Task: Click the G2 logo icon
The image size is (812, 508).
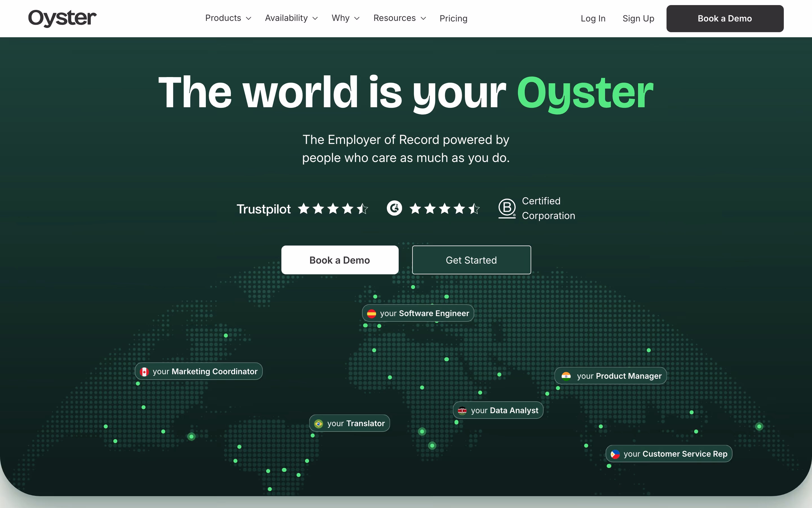Action: 394,208
